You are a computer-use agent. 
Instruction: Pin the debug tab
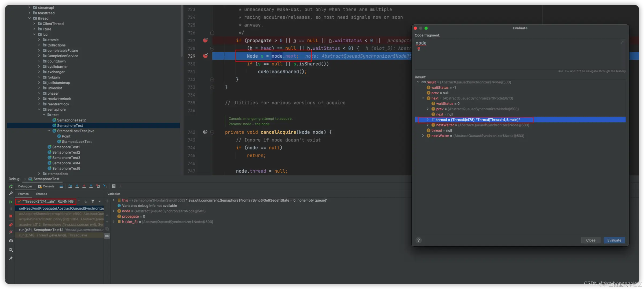(x=11, y=258)
